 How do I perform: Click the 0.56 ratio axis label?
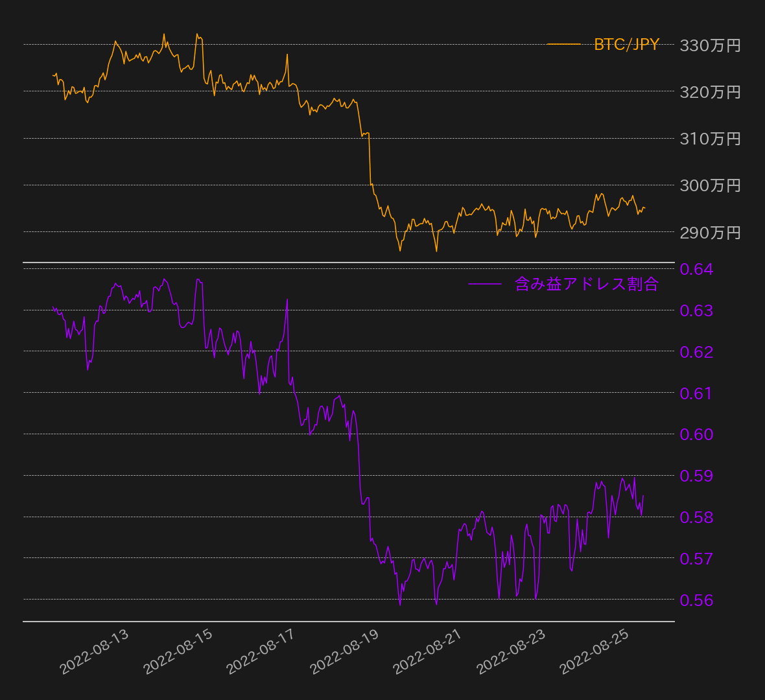coord(696,600)
